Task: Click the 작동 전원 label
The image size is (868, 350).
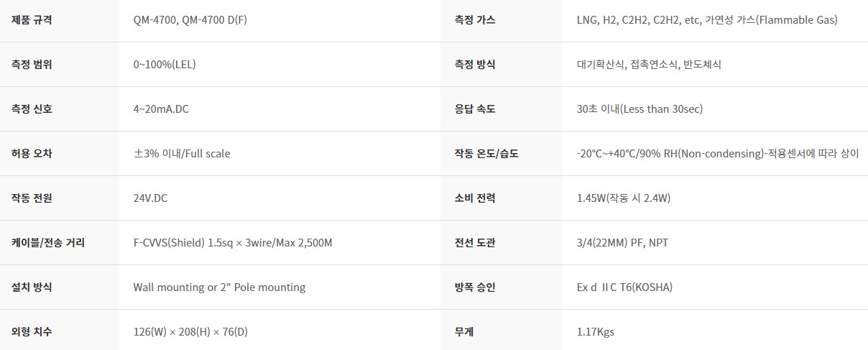Action: click(x=32, y=198)
